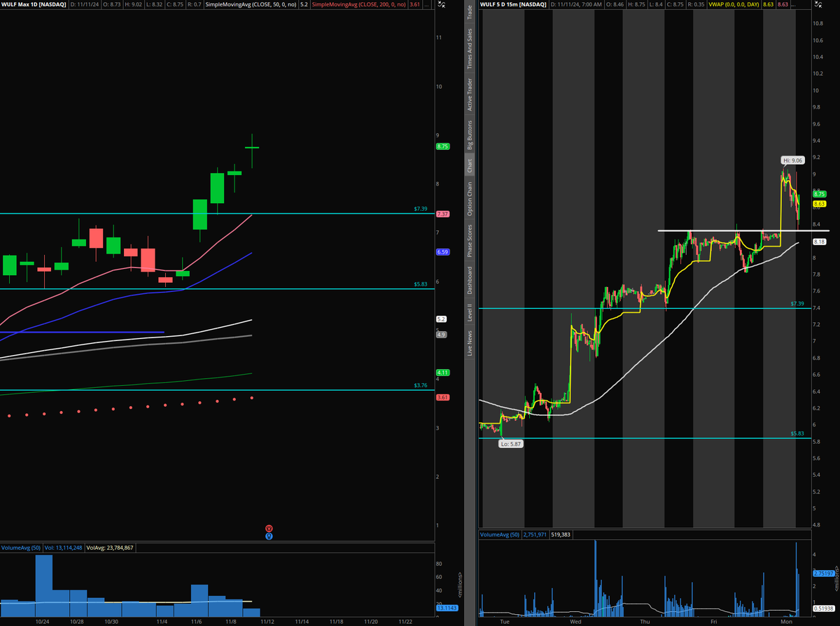Click the Lo: 5.87 low price bubble
Screen dimensions: 840x626
[x=512, y=444]
